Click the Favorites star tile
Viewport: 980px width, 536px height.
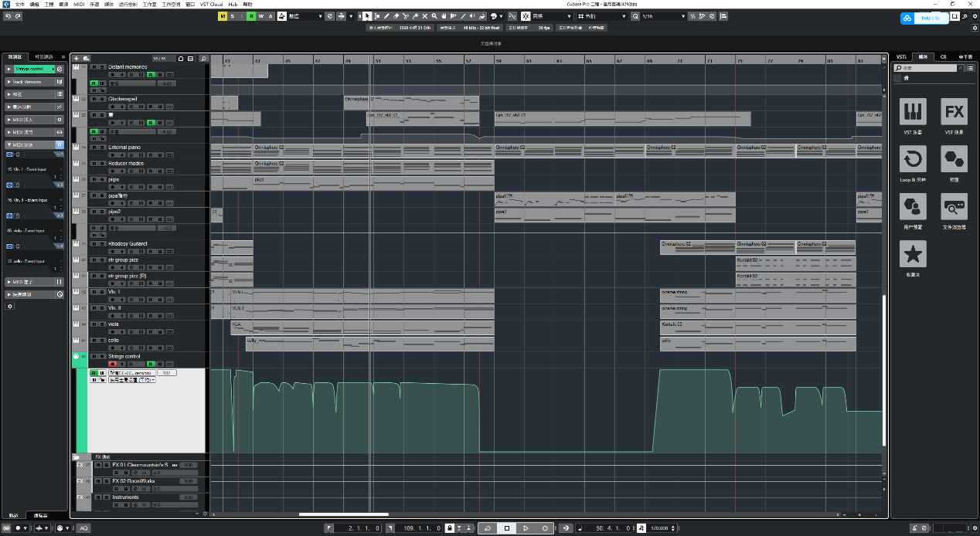coord(913,254)
